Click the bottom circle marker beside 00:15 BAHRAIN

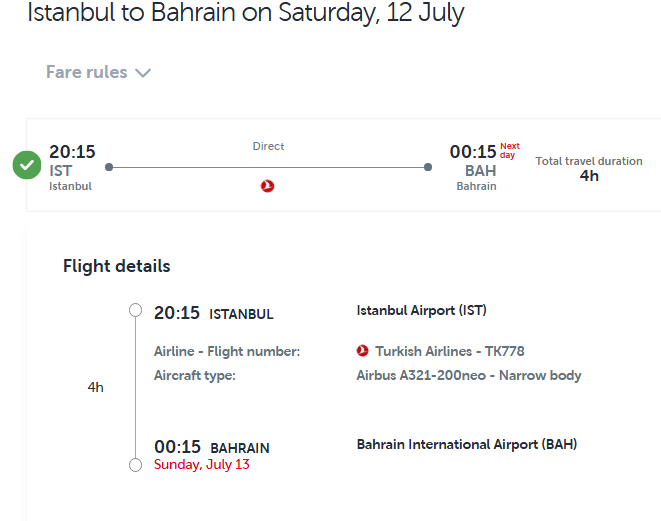(136, 465)
